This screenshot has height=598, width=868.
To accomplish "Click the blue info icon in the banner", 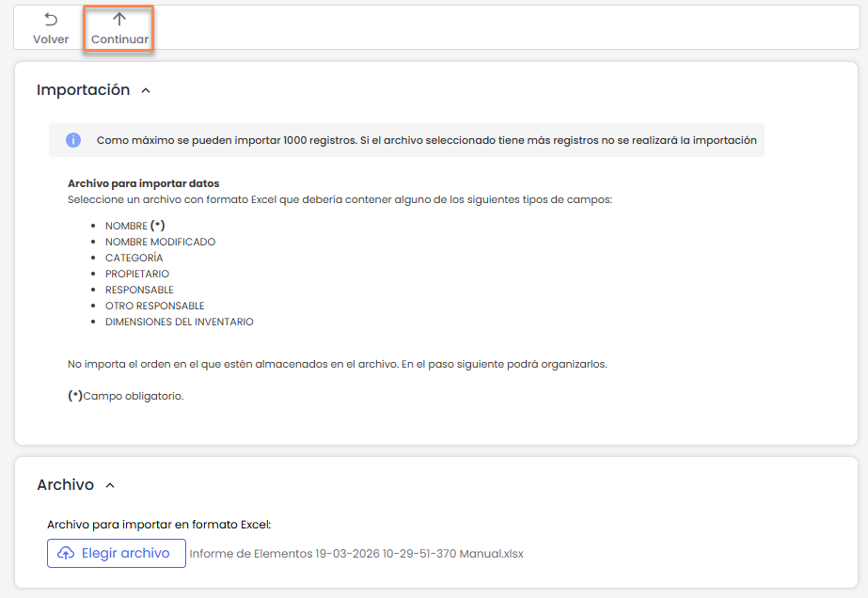I will pos(73,140).
